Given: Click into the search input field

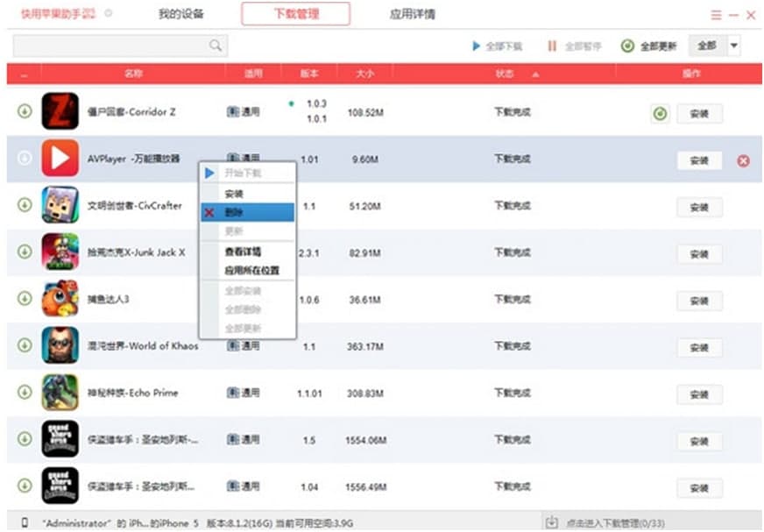Looking at the screenshot, I should click(110, 46).
